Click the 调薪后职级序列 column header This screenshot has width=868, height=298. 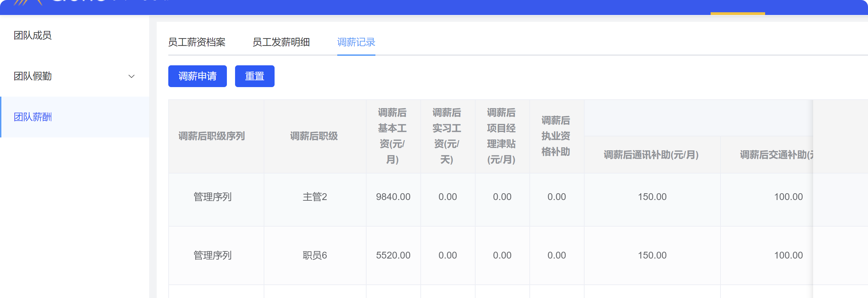pos(212,136)
